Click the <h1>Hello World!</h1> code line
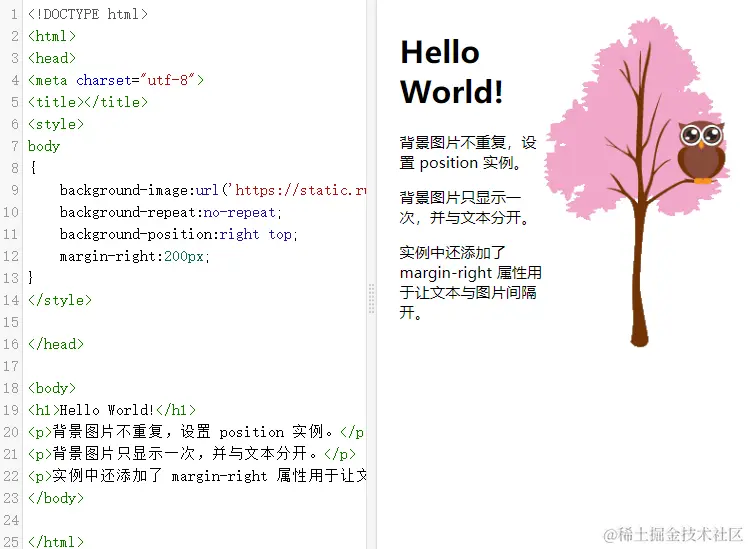Image resolution: width=749 pixels, height=549 pixels. [112, 409]
